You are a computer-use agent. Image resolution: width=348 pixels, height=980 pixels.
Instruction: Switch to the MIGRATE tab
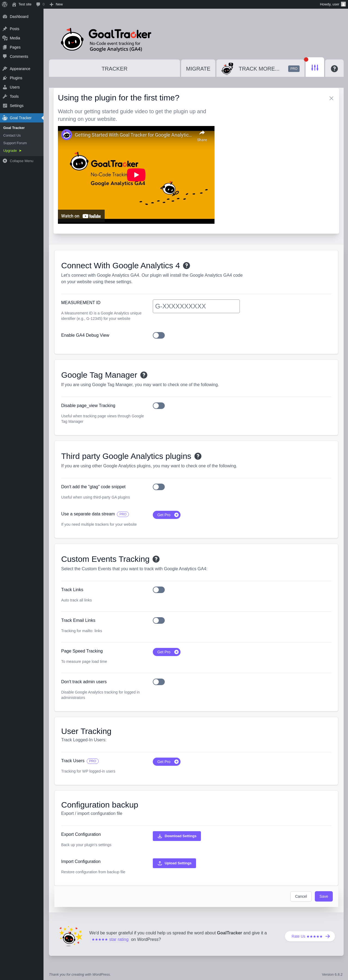[198, 68]
